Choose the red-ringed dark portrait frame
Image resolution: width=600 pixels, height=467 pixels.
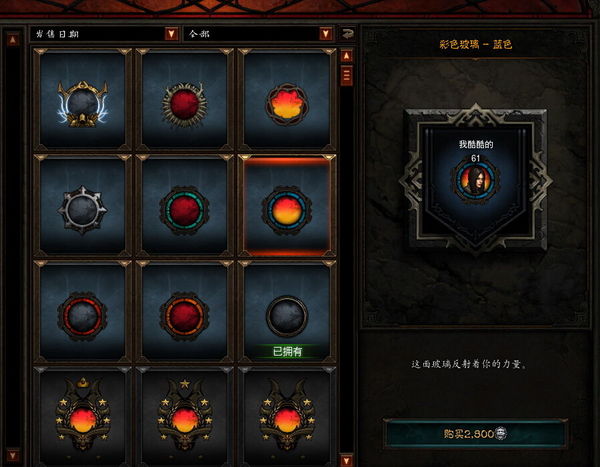[x=82, y=312]
